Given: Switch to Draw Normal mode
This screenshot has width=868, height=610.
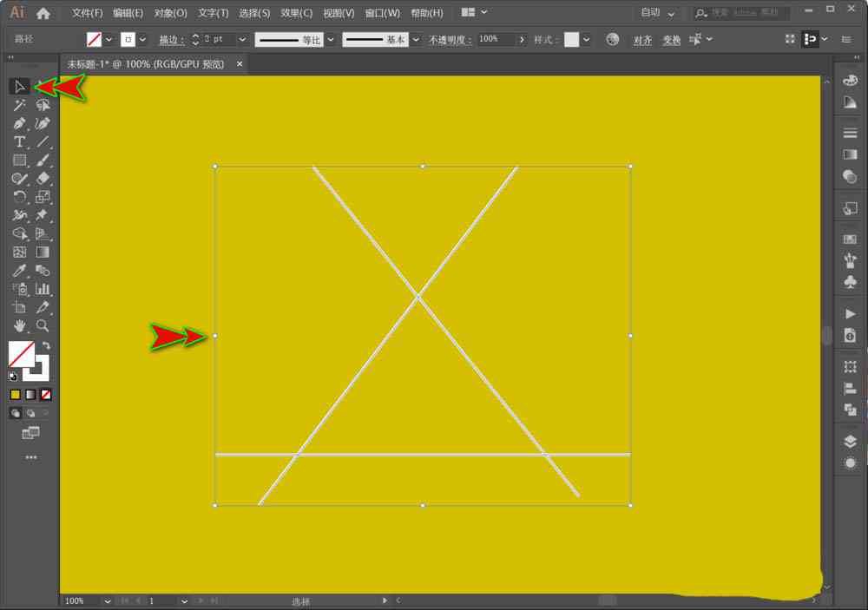Looking at the screenshot, I should (16, 413).
